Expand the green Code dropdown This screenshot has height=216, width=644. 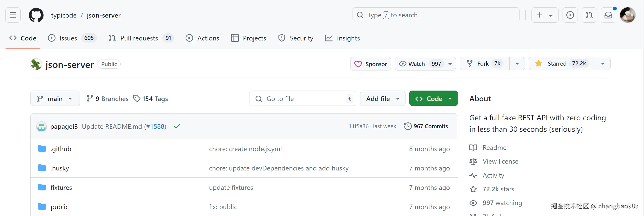click(433, 98)
